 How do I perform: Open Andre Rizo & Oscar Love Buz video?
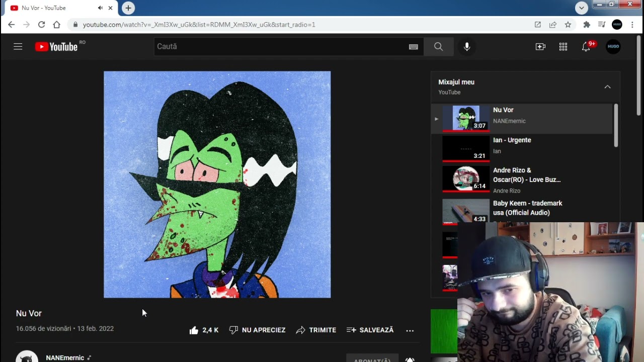click(x=522, y=180)
